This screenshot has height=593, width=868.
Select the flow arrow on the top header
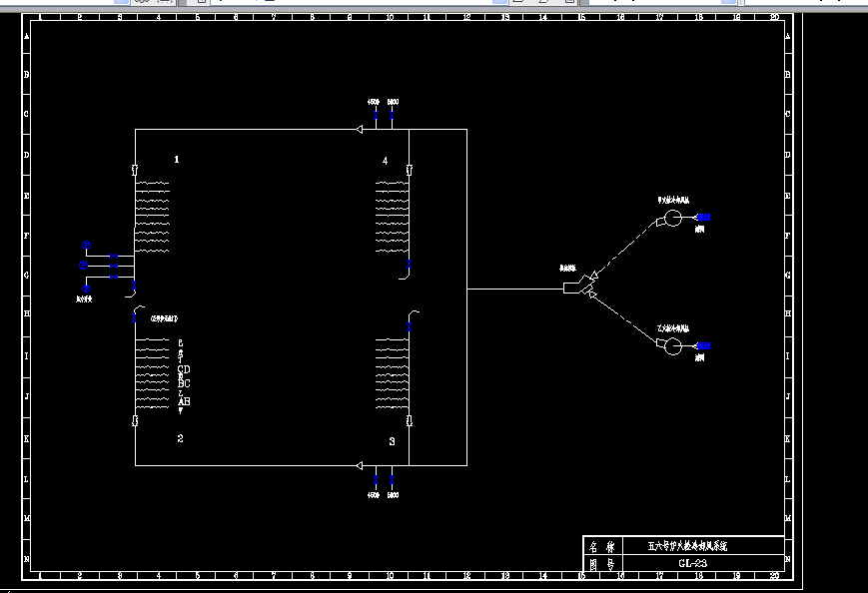(360, 130)
